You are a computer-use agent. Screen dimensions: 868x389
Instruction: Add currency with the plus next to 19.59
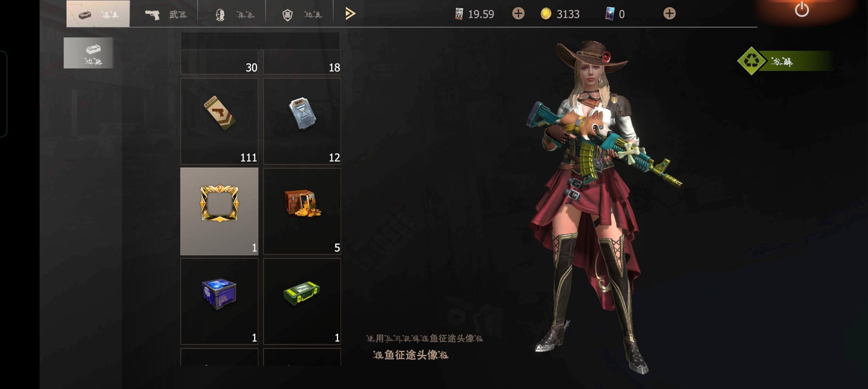click(518, 14)
